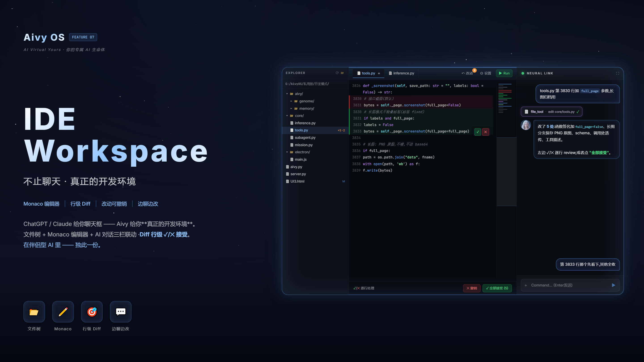Open aivy.py in the file tree
The height and width of the screenshot is (362, 644).
click(x=315, y=167)
